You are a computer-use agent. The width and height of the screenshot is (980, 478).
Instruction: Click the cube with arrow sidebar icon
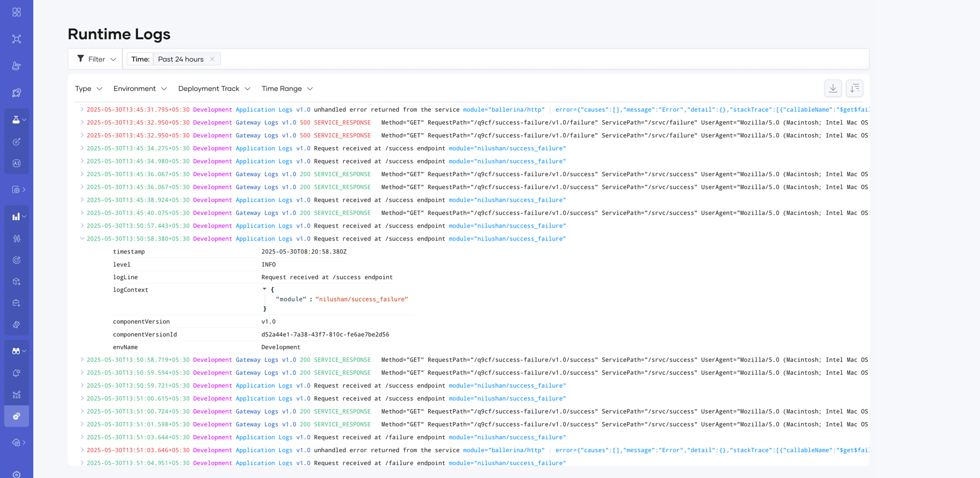pos(17,281)
